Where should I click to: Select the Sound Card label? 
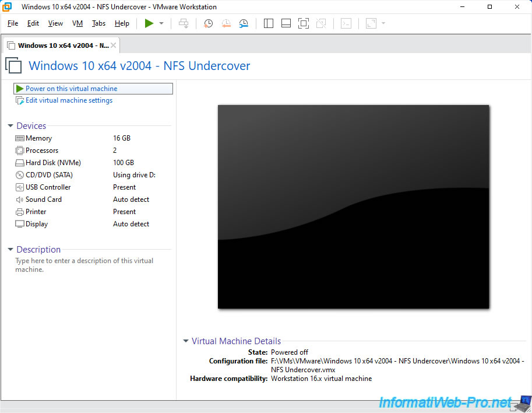point(44,199)
